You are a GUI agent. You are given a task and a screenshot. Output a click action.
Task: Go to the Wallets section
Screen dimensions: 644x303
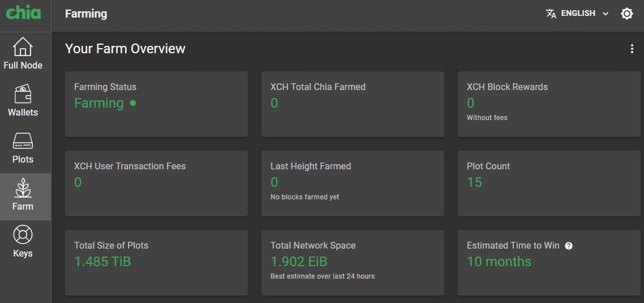pos(23,101)
